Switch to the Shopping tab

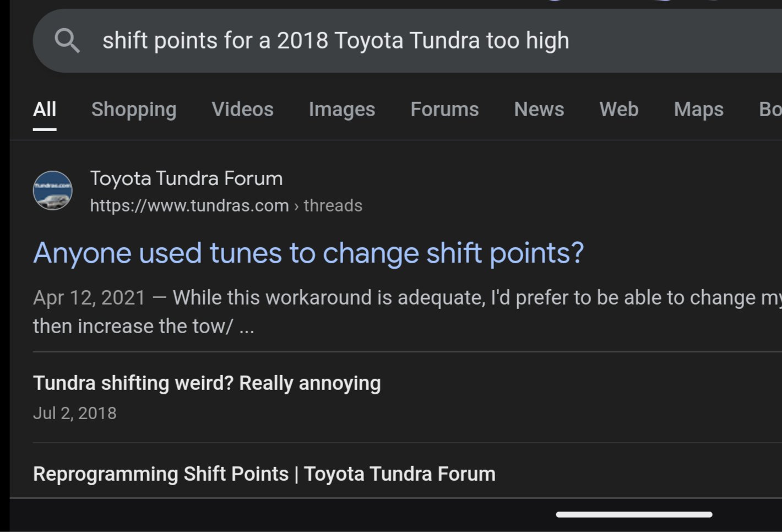(134, 109)
